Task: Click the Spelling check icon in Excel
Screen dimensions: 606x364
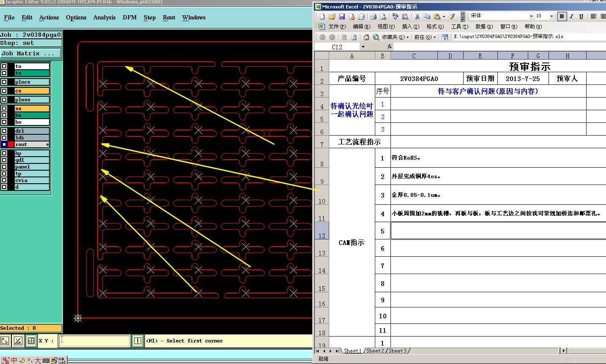Action: [x=395, y=16]
